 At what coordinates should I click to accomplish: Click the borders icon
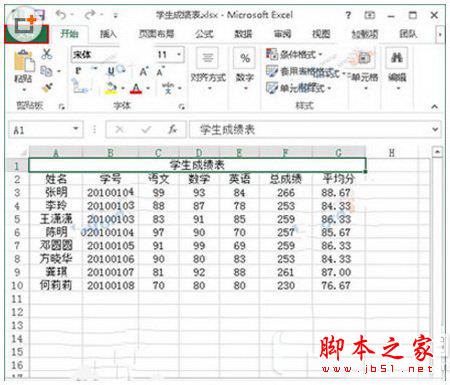click(x=80, y=87)
